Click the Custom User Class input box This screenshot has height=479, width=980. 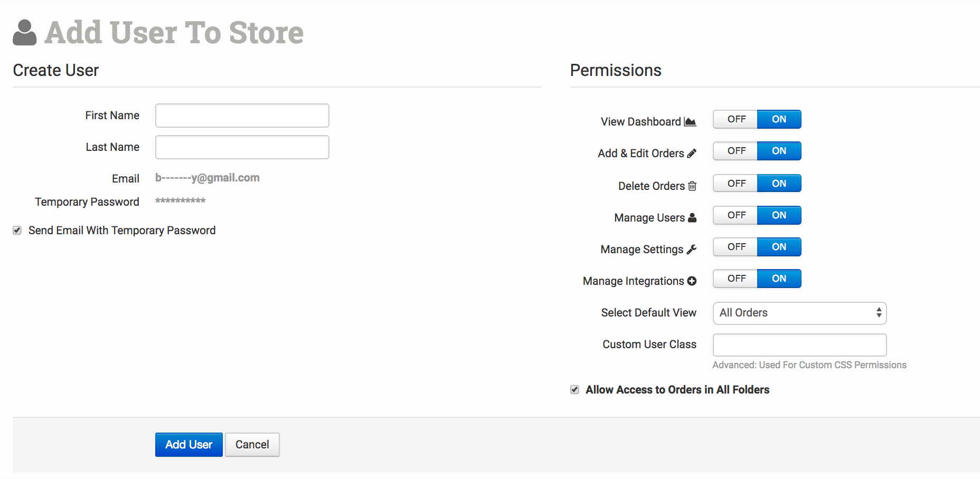799,344
